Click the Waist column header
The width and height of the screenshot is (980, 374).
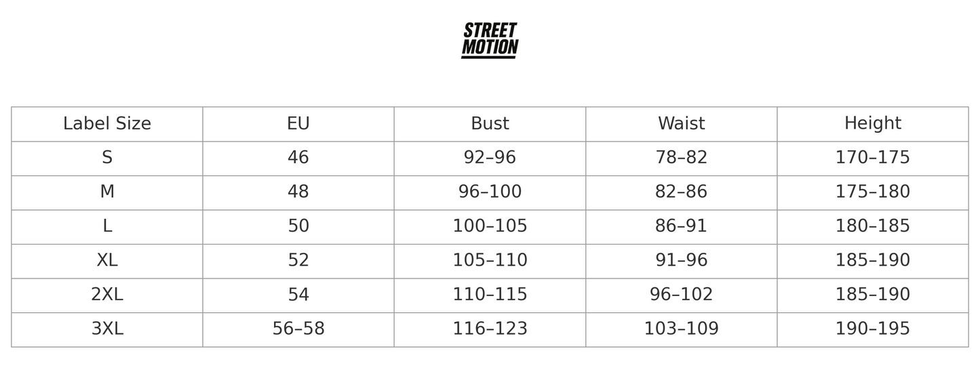point(682,124)
